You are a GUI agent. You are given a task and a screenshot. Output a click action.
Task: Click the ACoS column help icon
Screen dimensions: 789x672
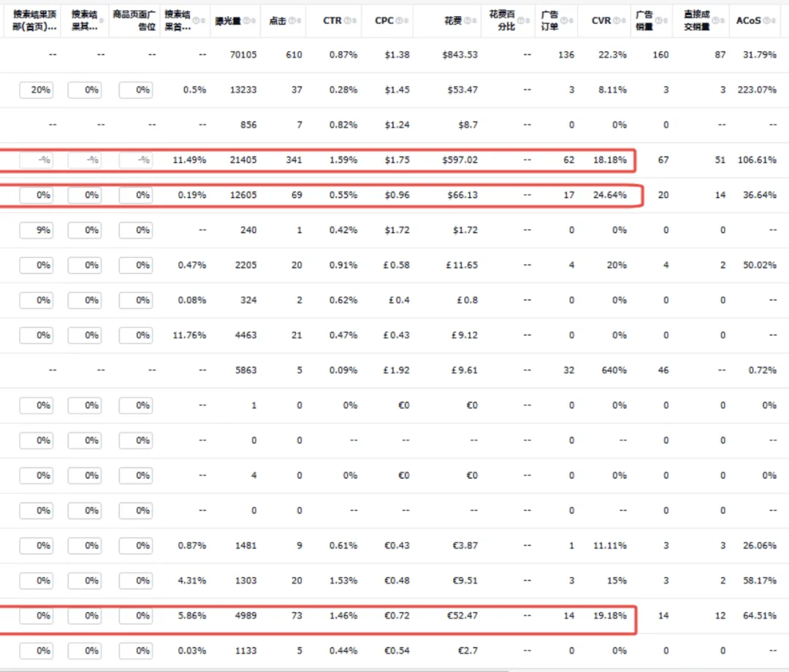(x=766, y=20)
